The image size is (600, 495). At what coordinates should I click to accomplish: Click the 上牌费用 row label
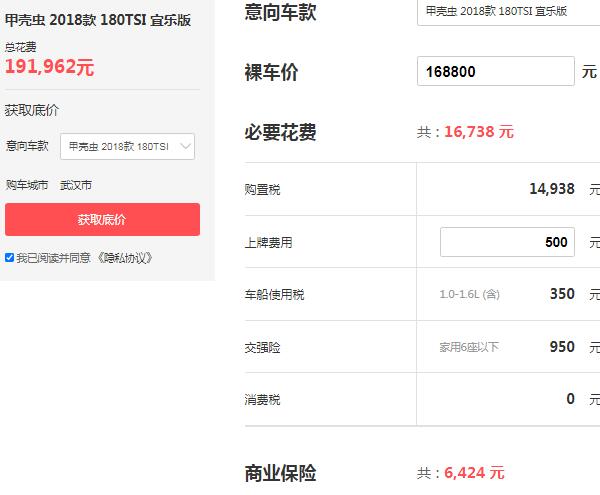[269, 242]
